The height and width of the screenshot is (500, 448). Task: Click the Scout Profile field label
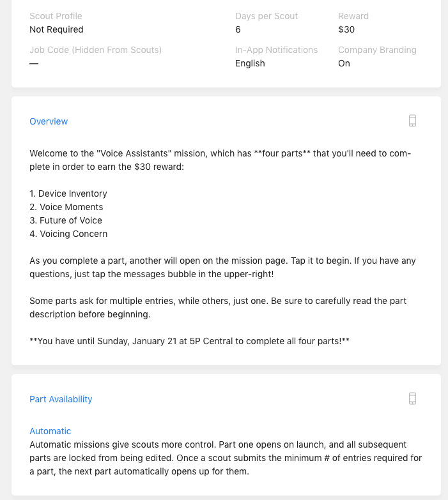tap(56, 16)
